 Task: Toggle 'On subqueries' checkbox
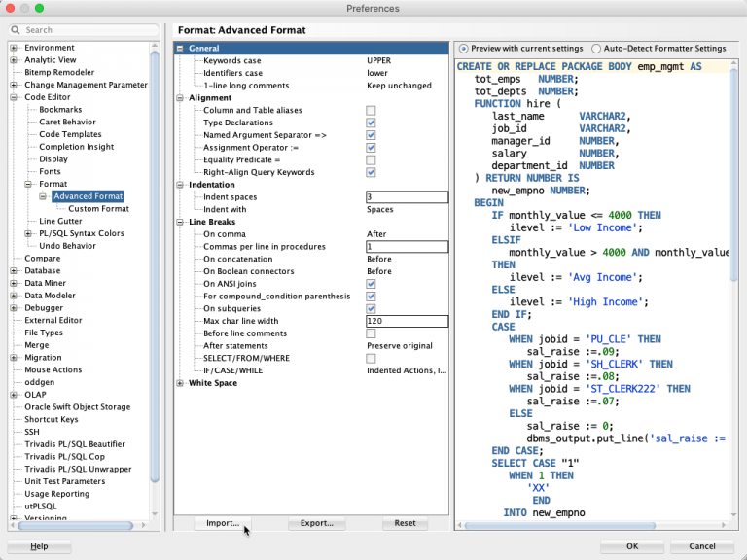point(371,308)
